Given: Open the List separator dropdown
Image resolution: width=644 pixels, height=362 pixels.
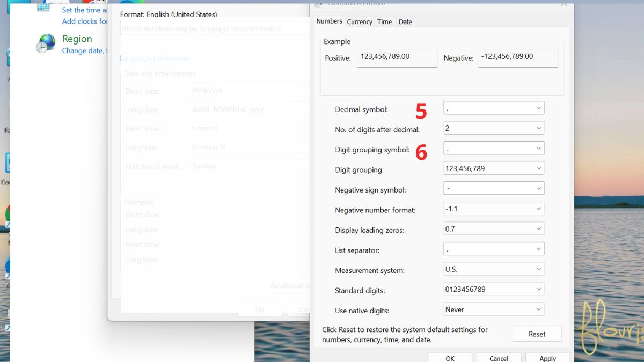Looking at the screenshot, I should coord(538,248).
